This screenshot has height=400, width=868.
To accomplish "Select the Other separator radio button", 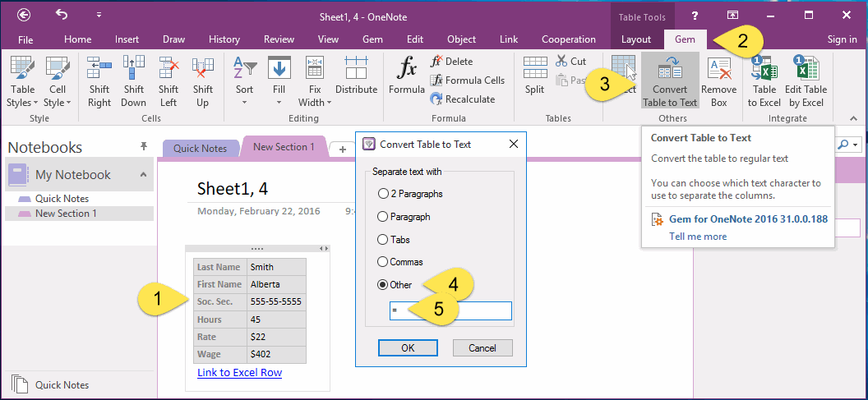I will (382, 284).
